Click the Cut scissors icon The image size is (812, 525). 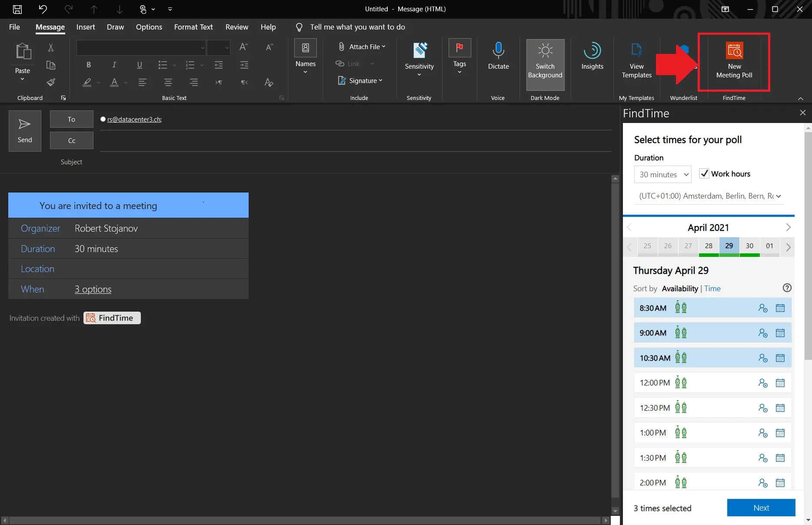click(51, 47)
